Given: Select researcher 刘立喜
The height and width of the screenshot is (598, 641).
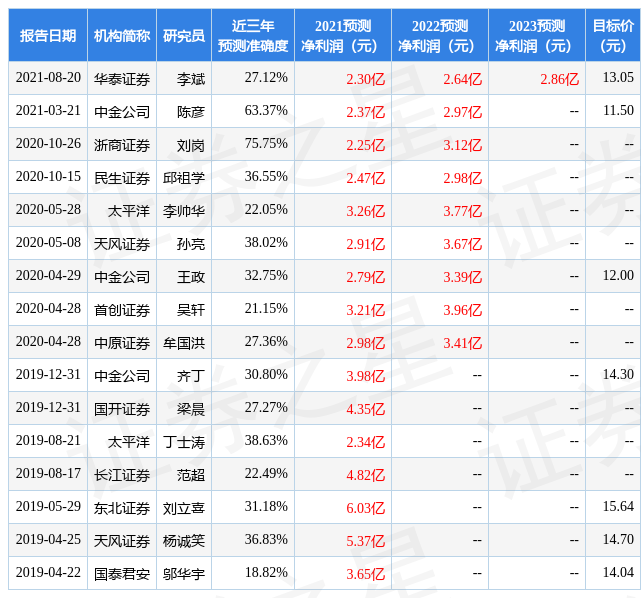Looking at the screenshot, I should coord(184,508).
